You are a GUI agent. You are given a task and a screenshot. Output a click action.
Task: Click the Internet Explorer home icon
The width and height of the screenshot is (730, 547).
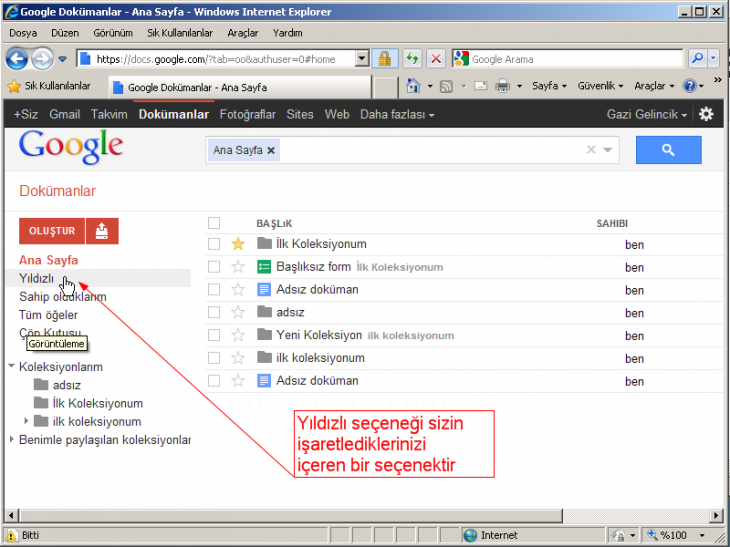413,86
